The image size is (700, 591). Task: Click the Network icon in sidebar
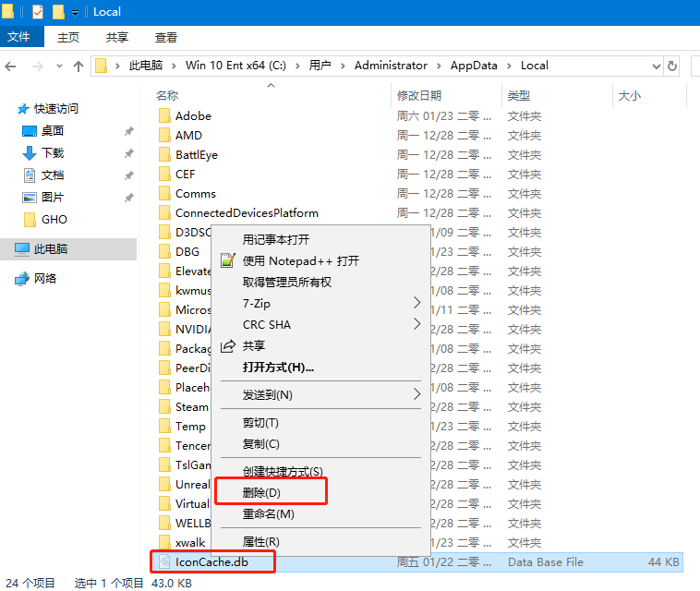tap(22, 279)
